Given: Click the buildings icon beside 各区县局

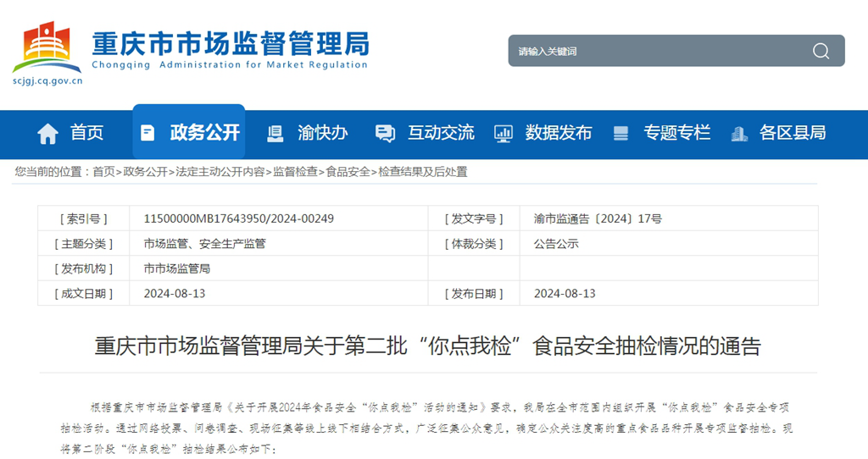Looking at the screenshot, I should pos(739,133).
